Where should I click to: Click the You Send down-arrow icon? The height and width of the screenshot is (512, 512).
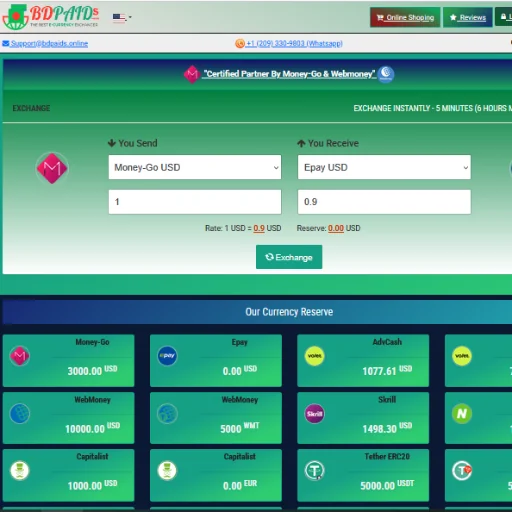point(112,143)
